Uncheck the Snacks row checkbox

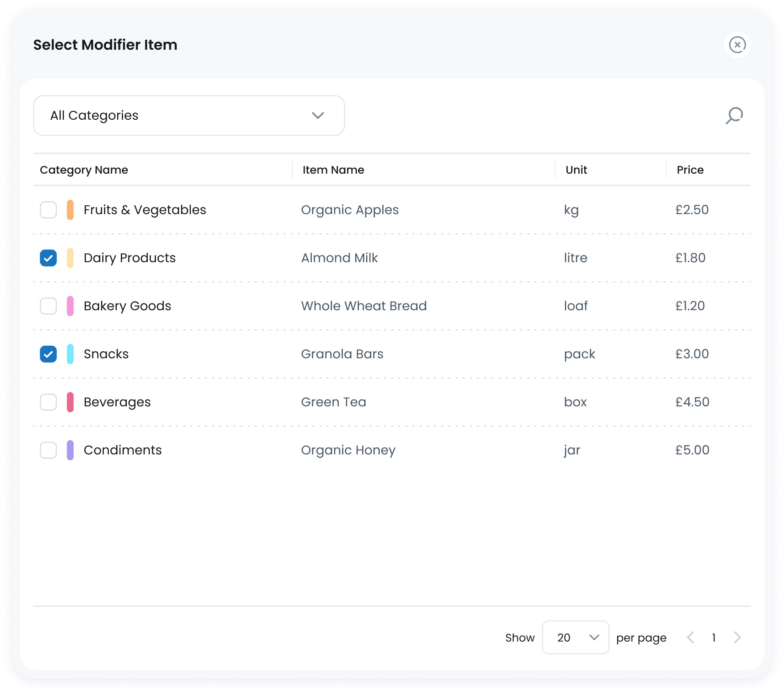click(48, 354)
